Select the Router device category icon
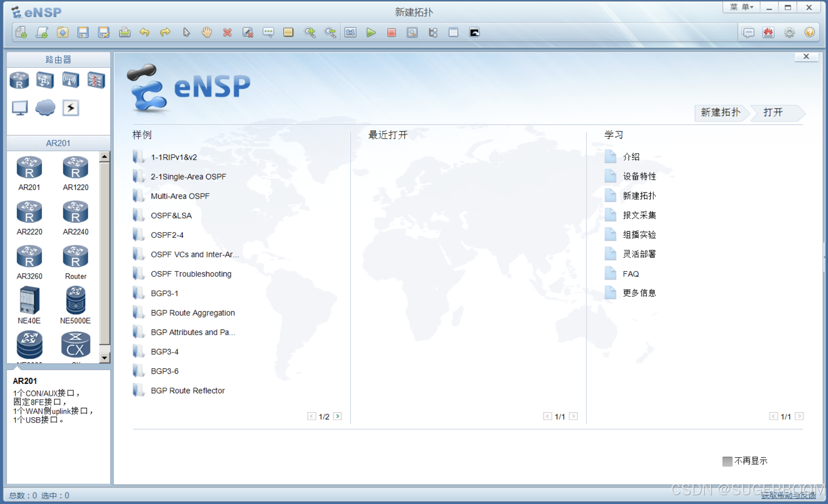The height and width of the screenshot is (504, 828). [x=19, y=81]
